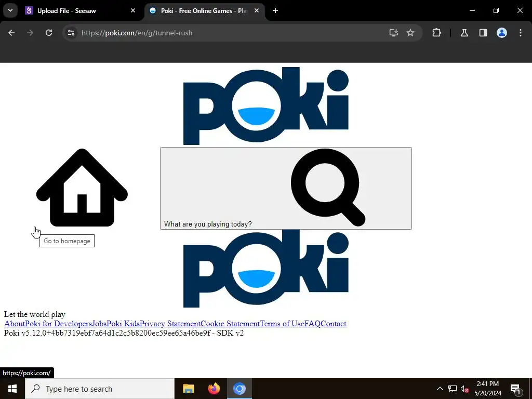The image size is (532, 399).
Task: Open the Cookie Statement link
Action: [230, 324]
